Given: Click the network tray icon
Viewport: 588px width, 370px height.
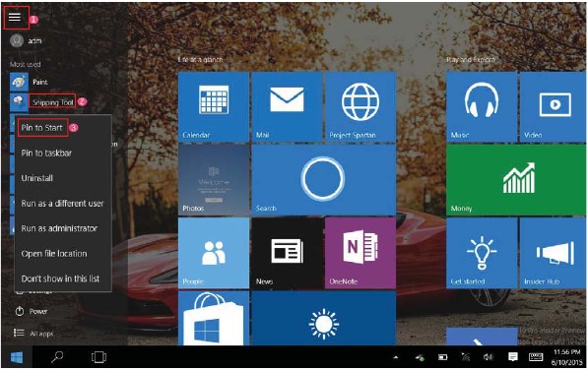Looking at the screenshot, I should (466, 357).
